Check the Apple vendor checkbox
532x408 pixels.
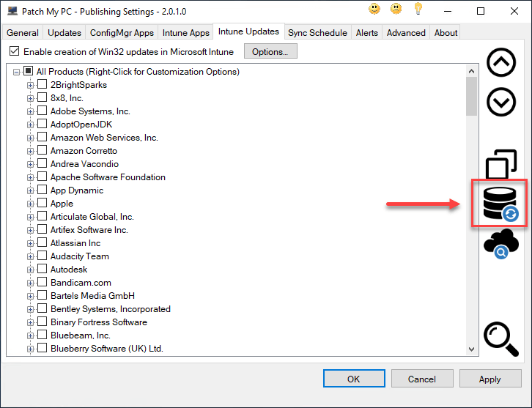(42, 203)
